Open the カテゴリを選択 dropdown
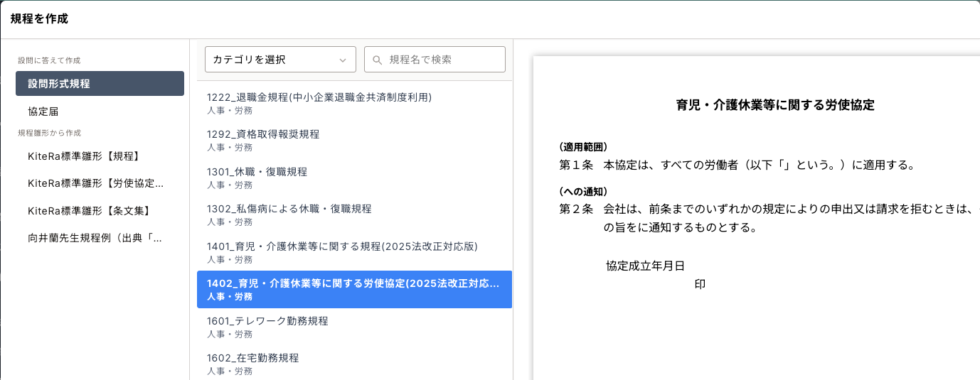 click(280, 60)
